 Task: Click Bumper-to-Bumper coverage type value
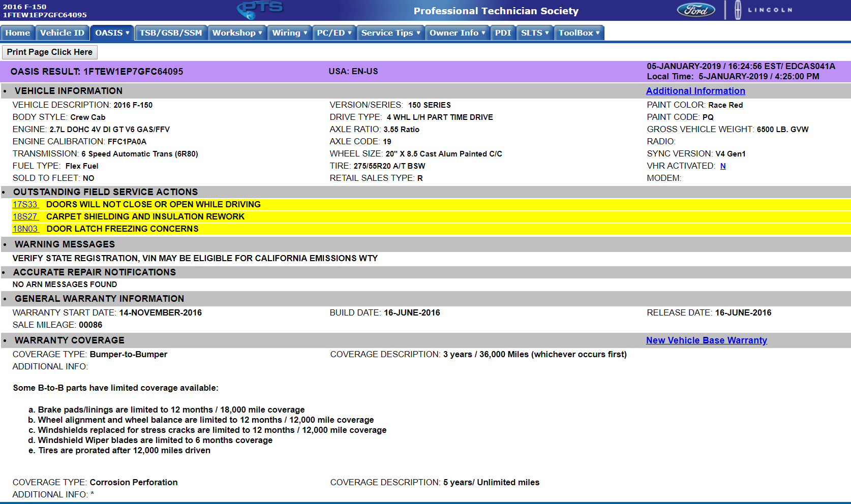(129, 355)
